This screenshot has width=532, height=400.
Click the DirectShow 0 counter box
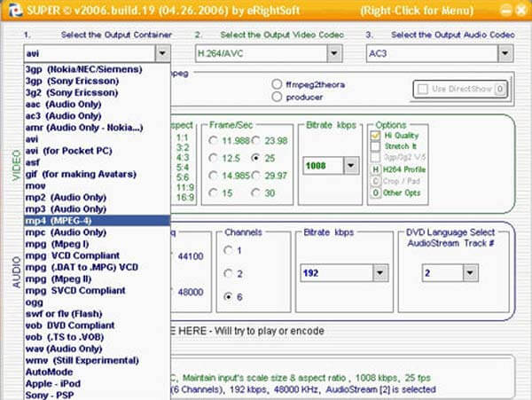tap(500, 89)
